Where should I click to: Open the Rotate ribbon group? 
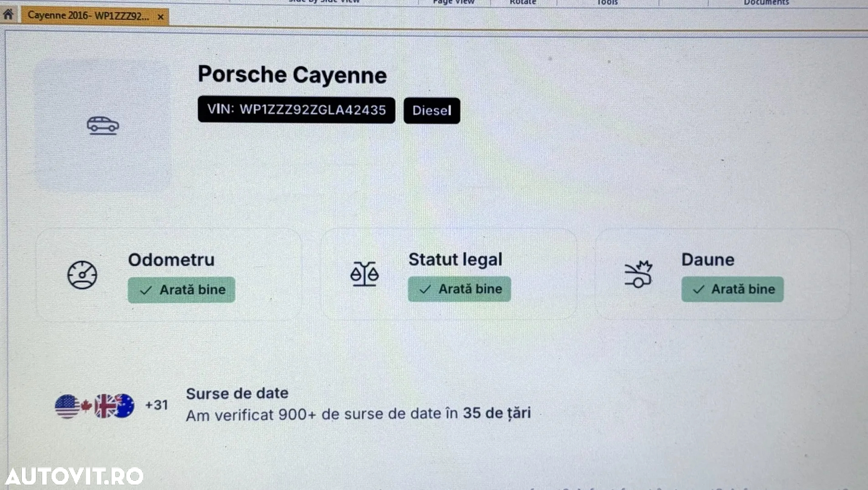point(523,2)
